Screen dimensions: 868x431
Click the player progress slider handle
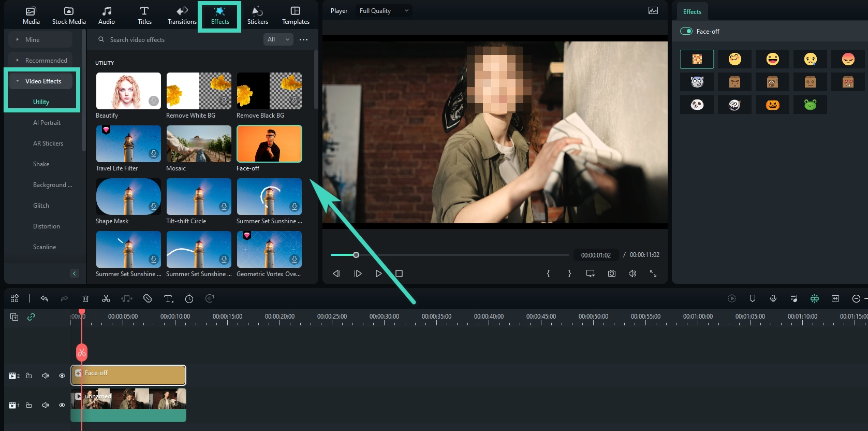point(356,255)
